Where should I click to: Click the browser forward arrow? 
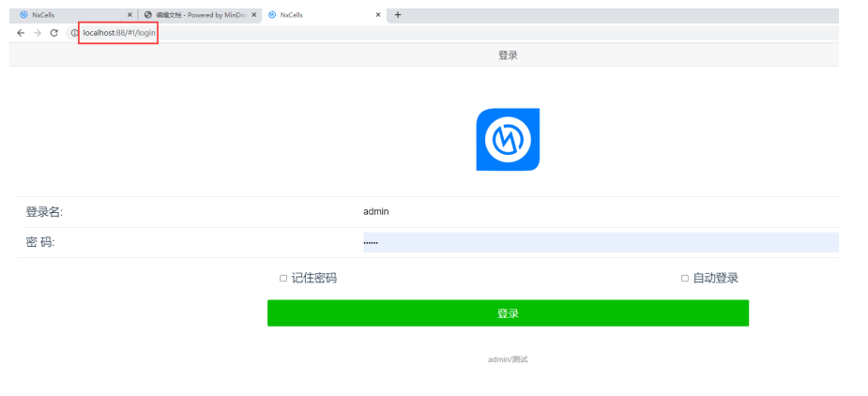tap(37, 33)
